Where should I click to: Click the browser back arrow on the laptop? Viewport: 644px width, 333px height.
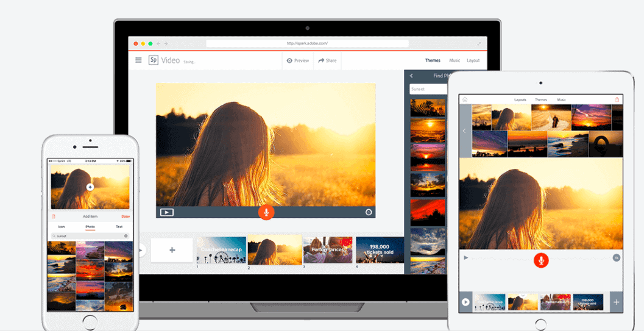click(x=159, y=43)
